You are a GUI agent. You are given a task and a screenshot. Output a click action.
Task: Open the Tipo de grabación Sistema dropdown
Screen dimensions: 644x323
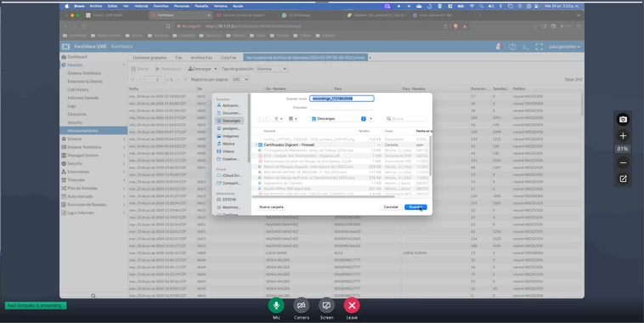pyautogui.click(x=271, y=69)
